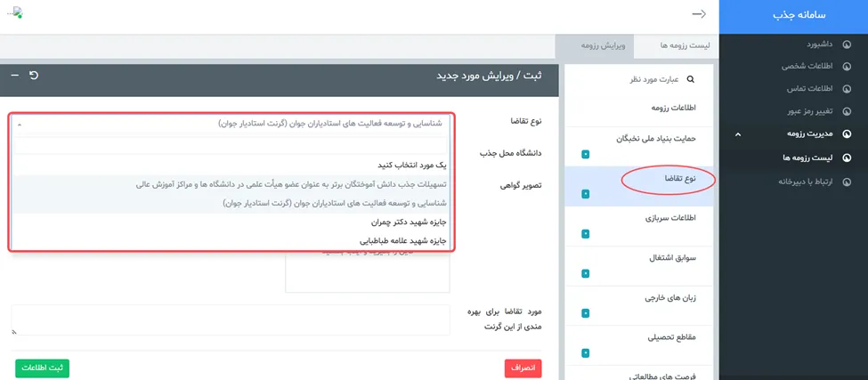Click the sidebar collapse arrow icon
The image size is (868, 380).
[699, 14]
